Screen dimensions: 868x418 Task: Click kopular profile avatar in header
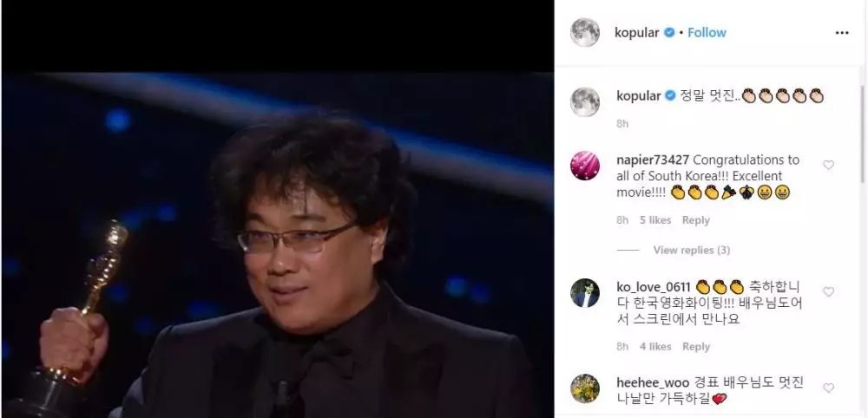[585, 33]
